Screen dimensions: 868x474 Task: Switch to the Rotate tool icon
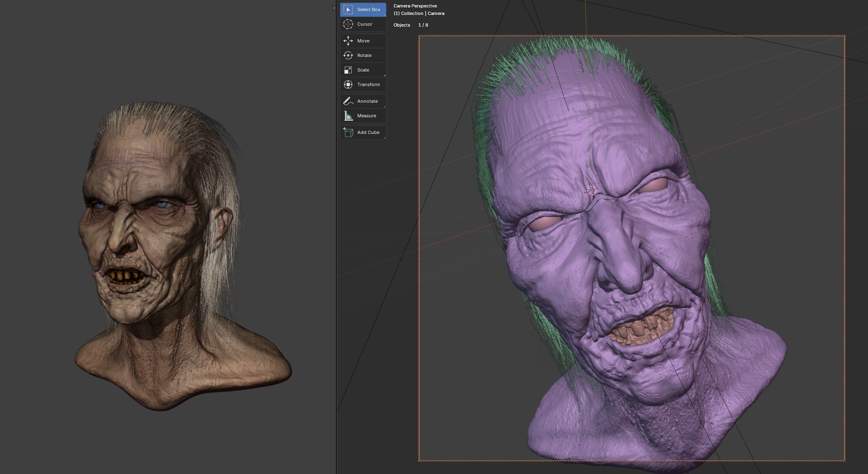coord(348,55)
